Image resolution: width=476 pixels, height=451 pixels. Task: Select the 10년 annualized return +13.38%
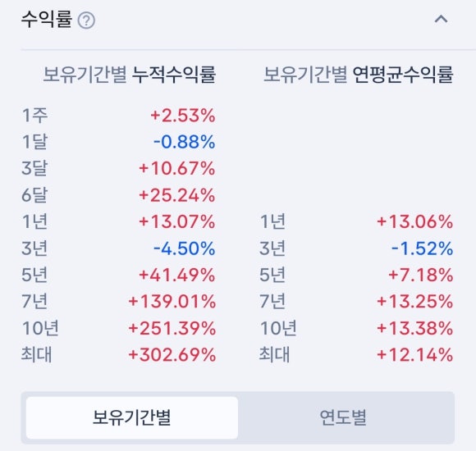[x=415, y=329]
